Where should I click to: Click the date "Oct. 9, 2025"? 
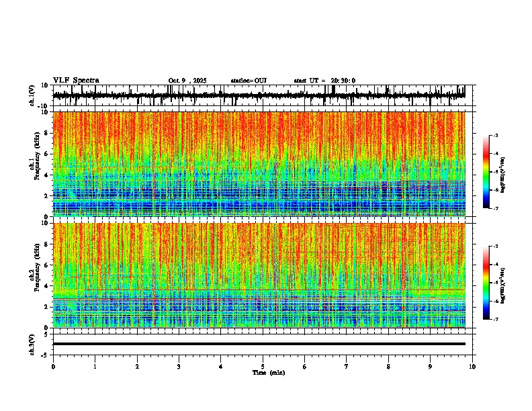tap(187, 81)
